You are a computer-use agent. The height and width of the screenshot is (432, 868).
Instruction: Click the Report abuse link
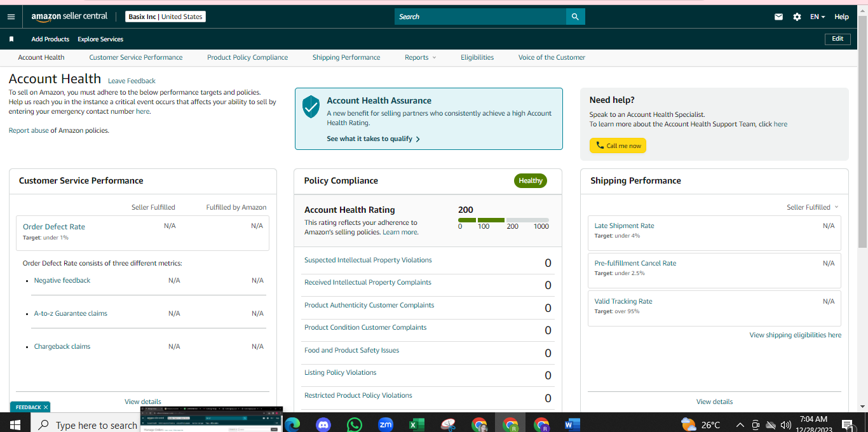coord(29,130)
